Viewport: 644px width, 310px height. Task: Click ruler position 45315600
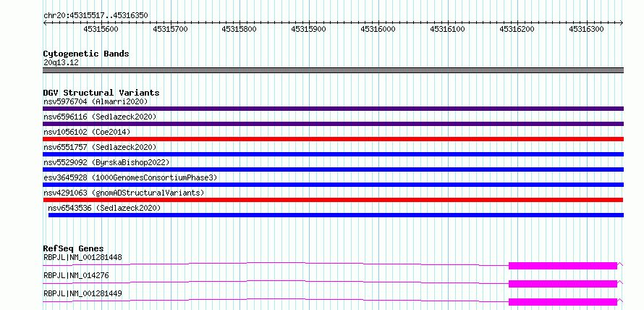pos(101,29)
